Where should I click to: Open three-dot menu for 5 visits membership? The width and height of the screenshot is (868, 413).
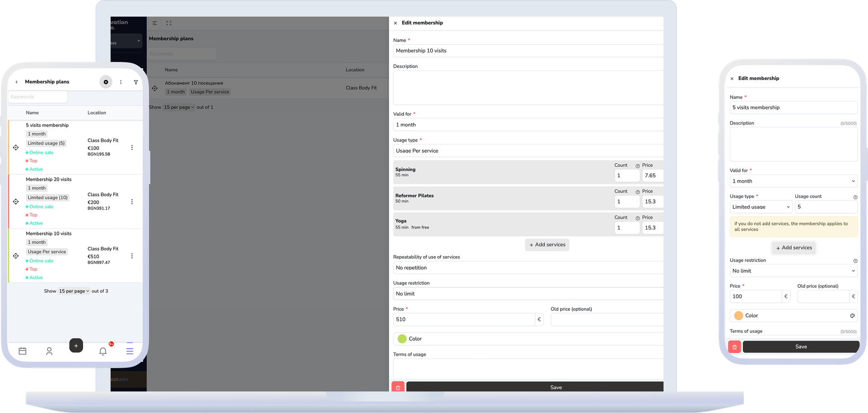pos(132,148)
